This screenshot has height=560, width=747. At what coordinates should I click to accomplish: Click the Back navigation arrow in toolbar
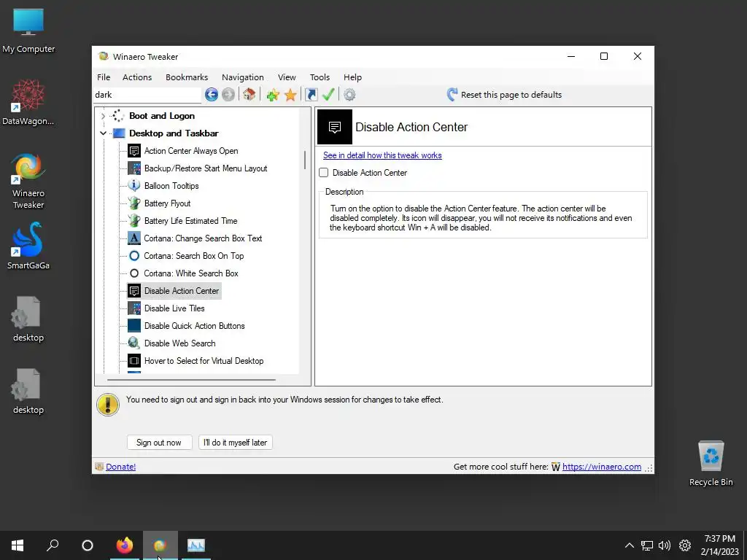(212, 95)
